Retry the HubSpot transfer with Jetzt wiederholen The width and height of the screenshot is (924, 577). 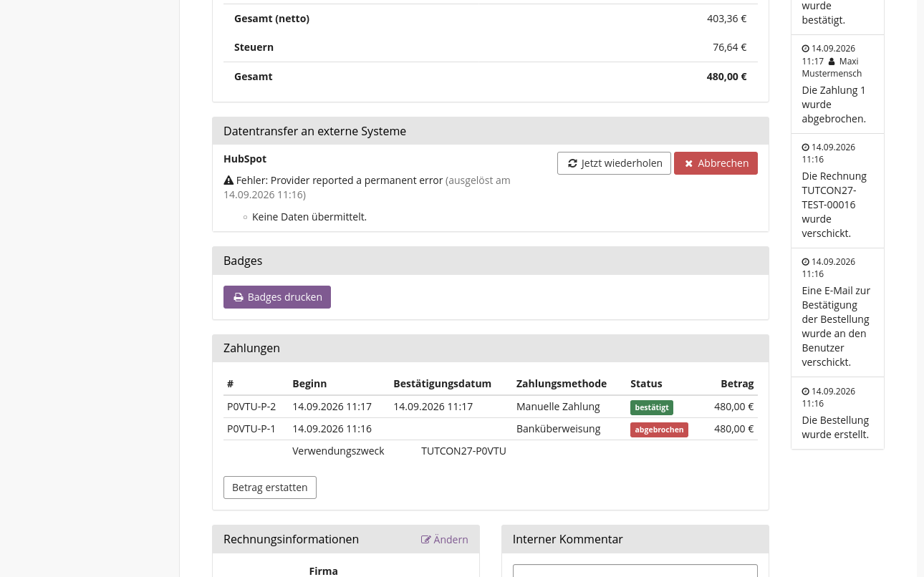614,163
